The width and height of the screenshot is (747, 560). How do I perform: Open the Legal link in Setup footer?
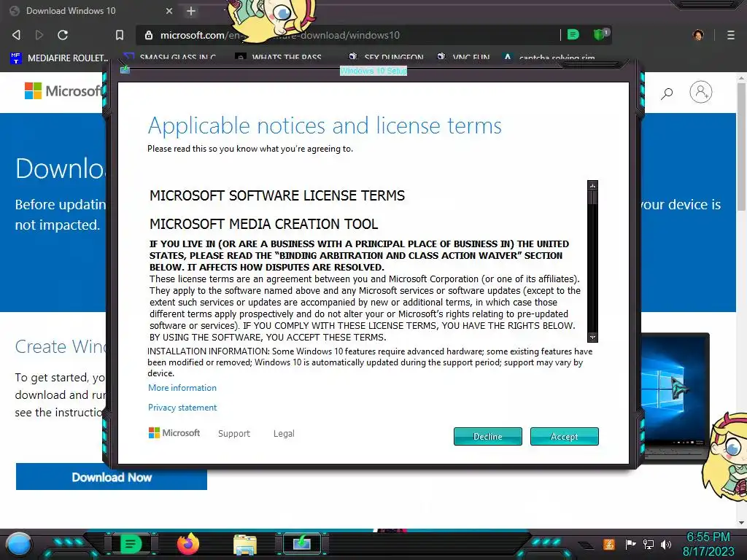(x=284, y=433)
